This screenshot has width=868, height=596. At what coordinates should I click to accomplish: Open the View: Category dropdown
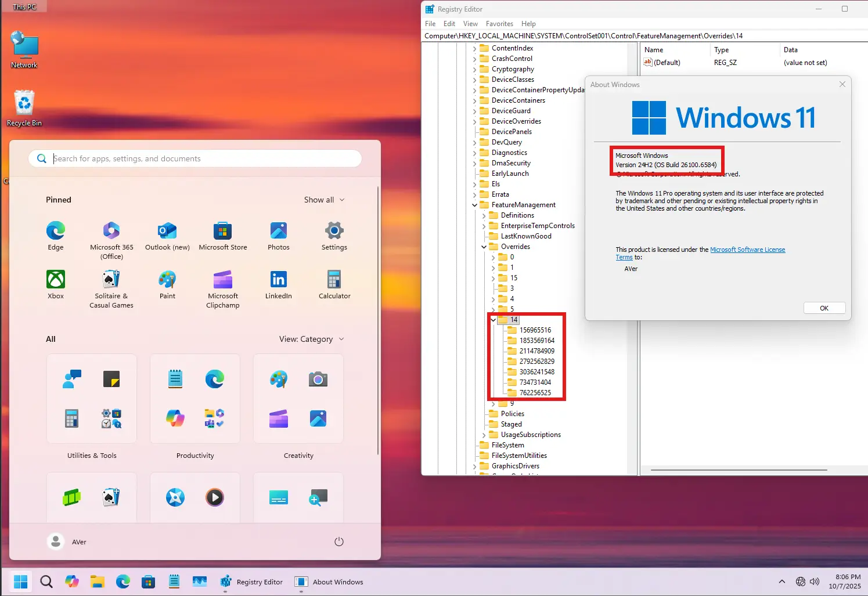312,339
